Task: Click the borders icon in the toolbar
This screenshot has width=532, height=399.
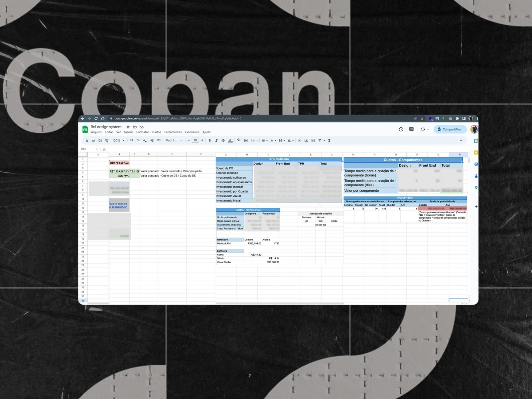Action: tap(246, 141)
